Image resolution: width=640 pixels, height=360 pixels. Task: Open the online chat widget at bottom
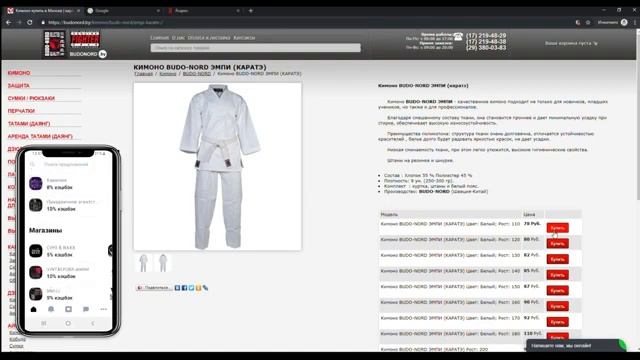pyautogui.click(x=576, y=345)
